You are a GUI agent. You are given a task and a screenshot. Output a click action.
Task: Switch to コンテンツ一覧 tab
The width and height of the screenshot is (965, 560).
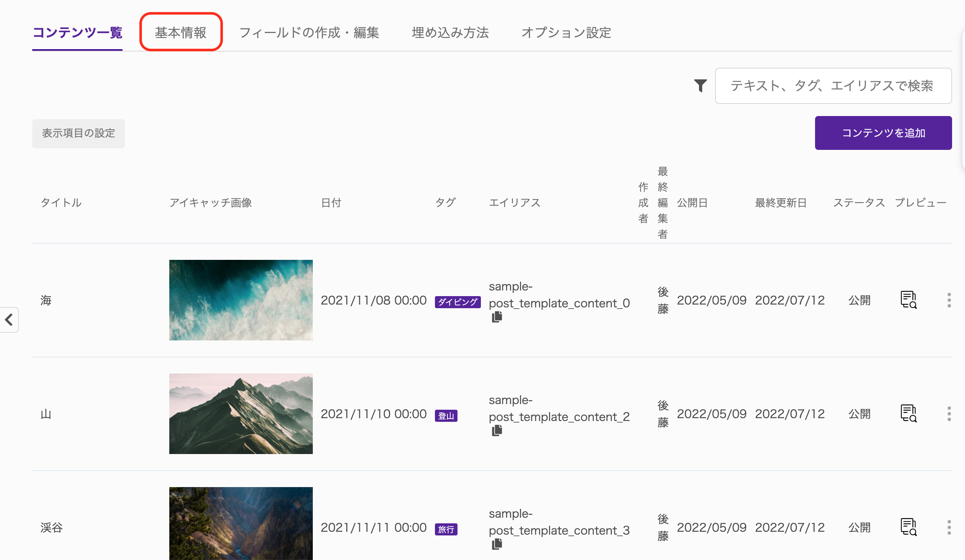point(77,33)
